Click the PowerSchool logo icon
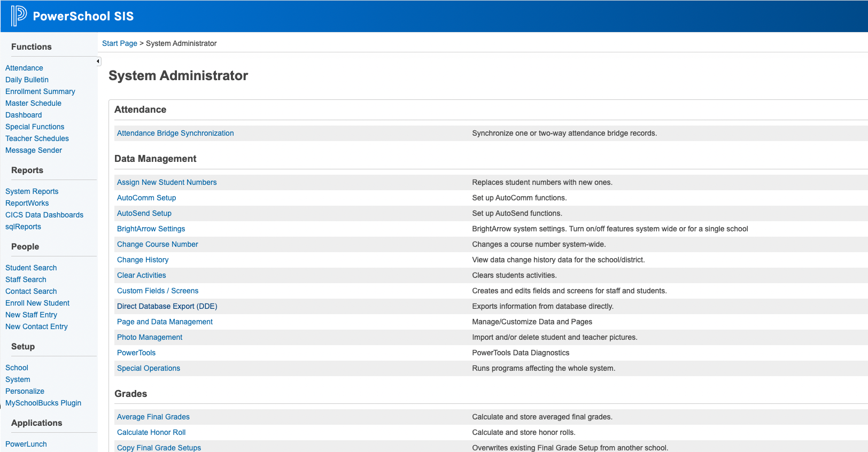 pos(19,16)
